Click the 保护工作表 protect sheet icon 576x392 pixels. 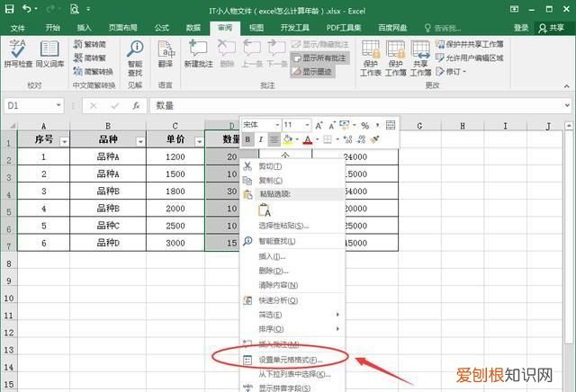pyautogui.click(x=370, y=58)
